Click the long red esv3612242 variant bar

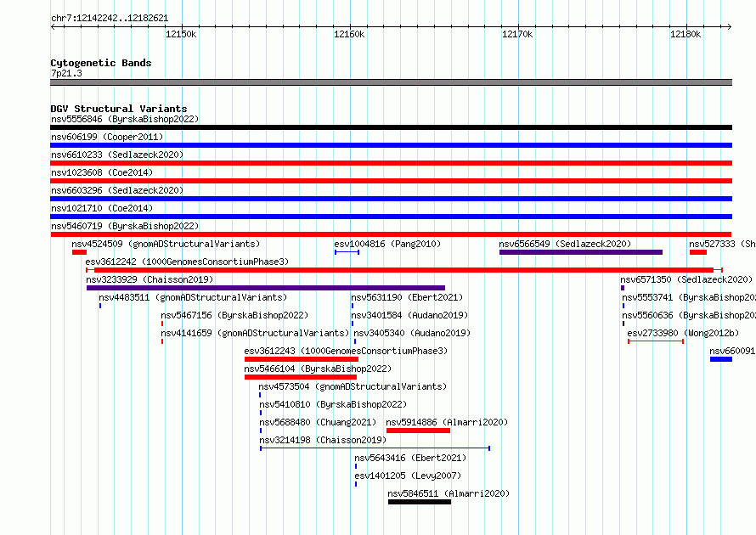(404, 270)
